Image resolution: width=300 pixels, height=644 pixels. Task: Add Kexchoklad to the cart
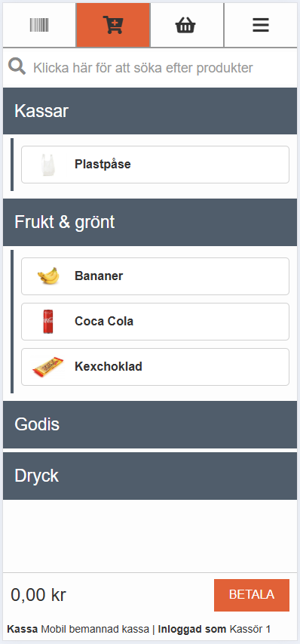coord(155,367)
